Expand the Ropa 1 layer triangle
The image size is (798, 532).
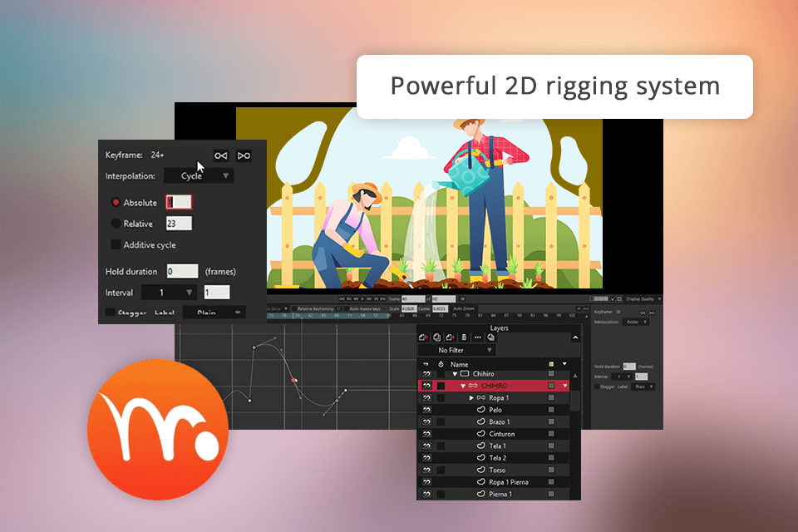point(471,397)
